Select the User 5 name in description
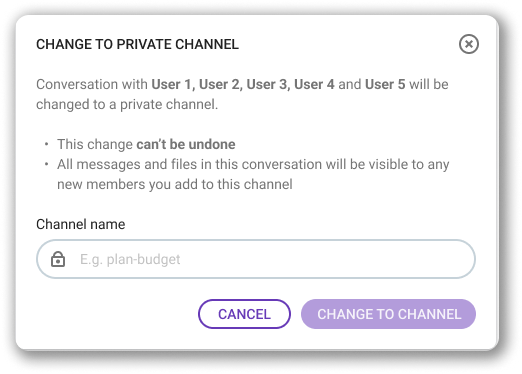The width and height of the screenshot is (522, 374). pos(385,84)
